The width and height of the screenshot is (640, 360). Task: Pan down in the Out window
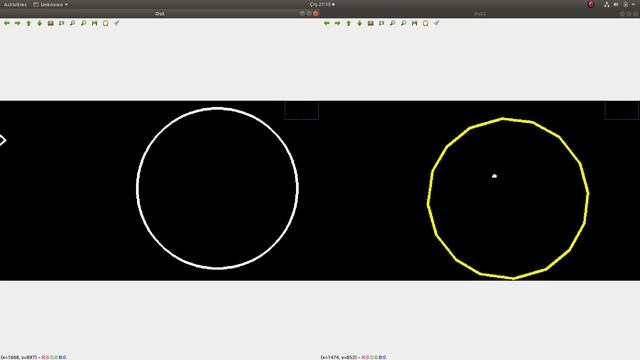(40, 23)
